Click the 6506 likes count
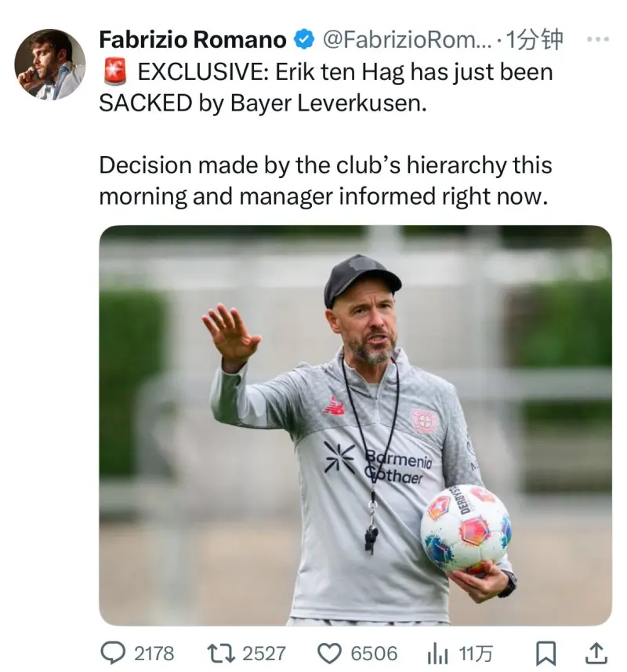The height and width of the screenshot is (672, 627). (374, 653)
